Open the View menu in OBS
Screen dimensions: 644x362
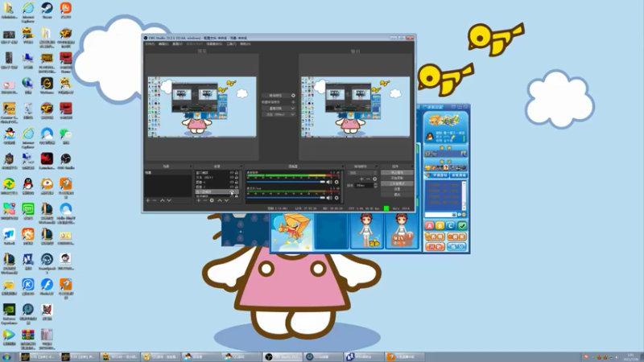pos(177,44)
